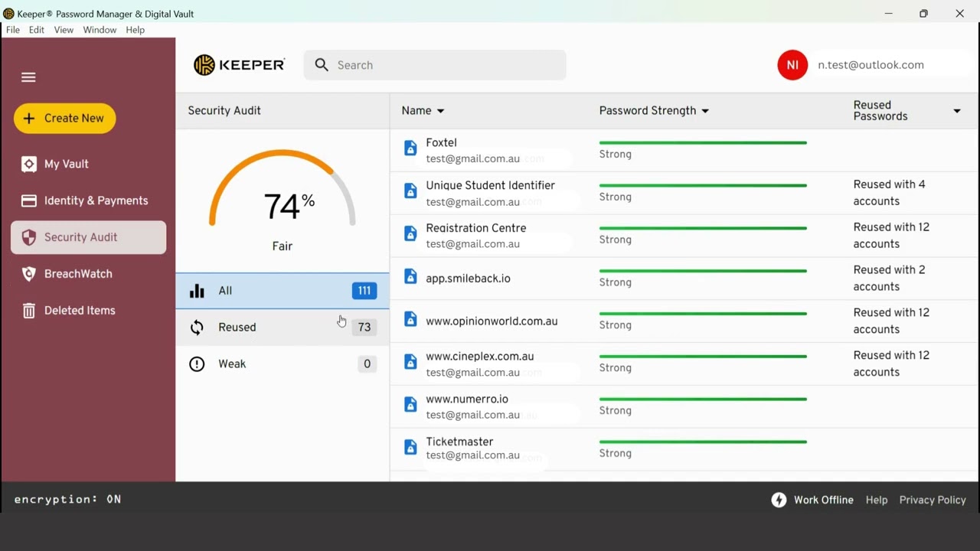
Task: Click the 'Fair' score label
Action: pyautogui.click(x=283, y=246)
